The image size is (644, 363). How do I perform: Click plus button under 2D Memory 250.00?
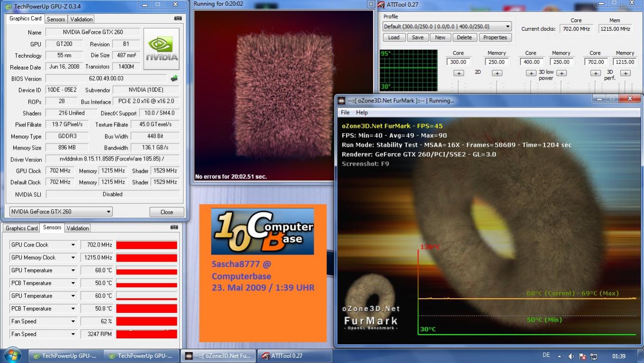497,73
